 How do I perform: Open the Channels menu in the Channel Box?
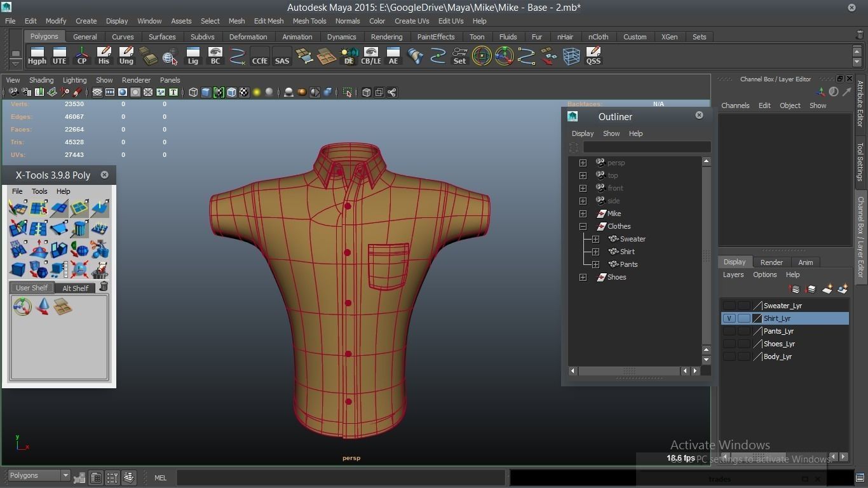(735, 105)
